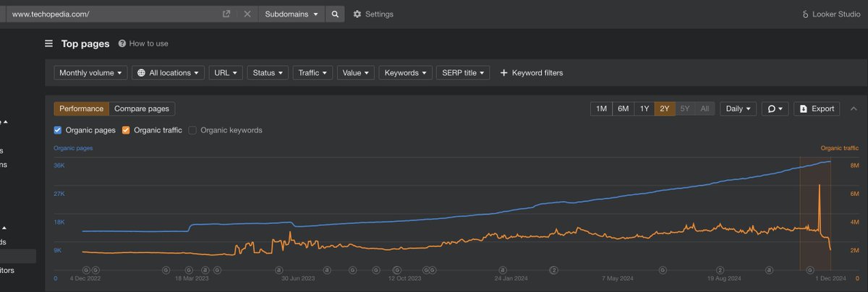The image size is (868, 292).
Task: Open Looker Studio integration
Action: coord(833,14)
